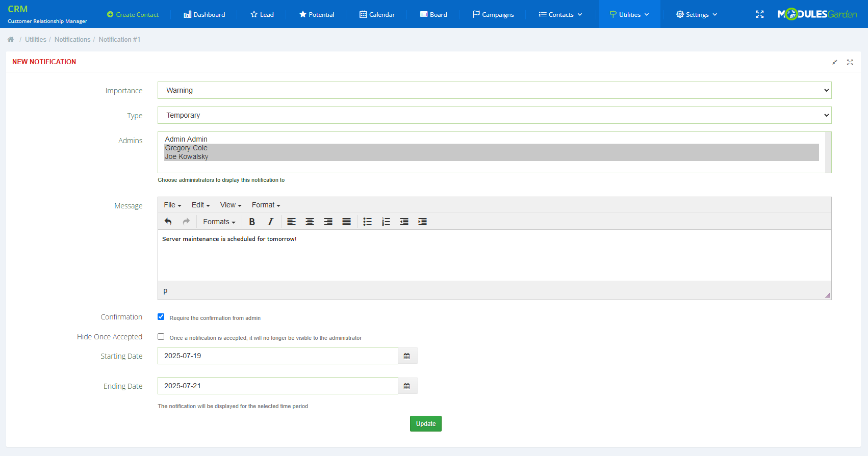Click the CRM title link
868x456 pixels.
[x=18, y=9]
